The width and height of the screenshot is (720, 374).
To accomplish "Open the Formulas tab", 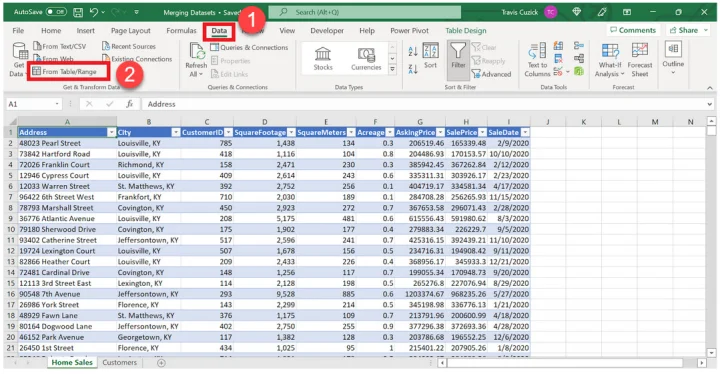I will 181,30.
